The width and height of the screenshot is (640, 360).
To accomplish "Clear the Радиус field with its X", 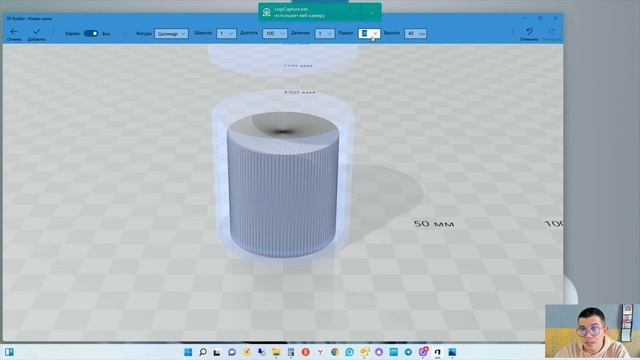I will coord(376,33).
